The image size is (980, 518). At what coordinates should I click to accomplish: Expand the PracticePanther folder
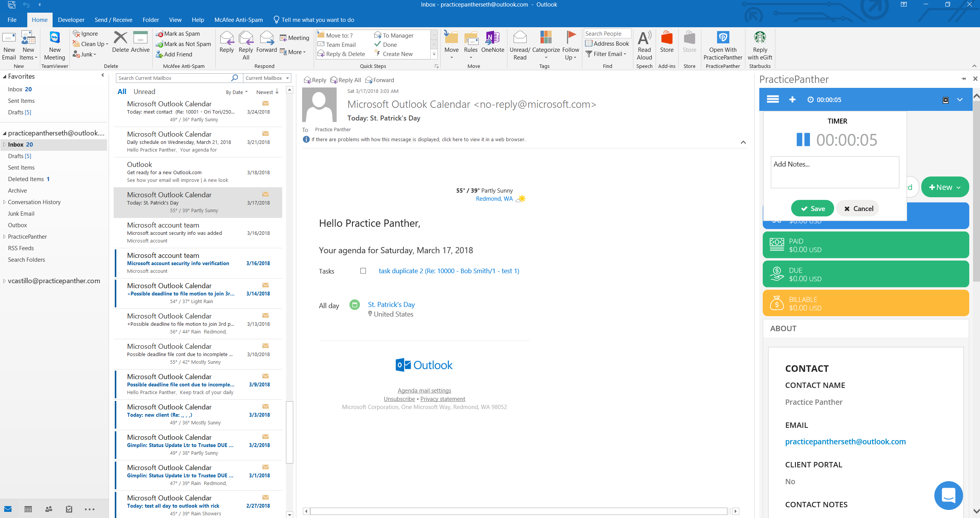click(4, 237)
